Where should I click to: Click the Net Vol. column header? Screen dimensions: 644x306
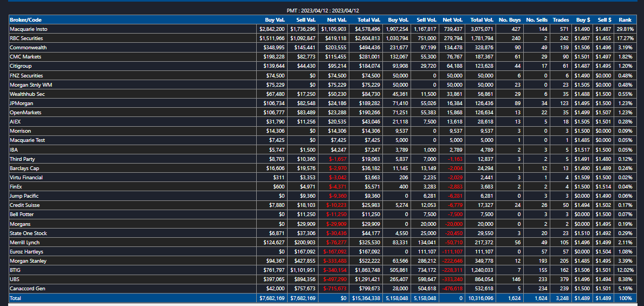453,19
